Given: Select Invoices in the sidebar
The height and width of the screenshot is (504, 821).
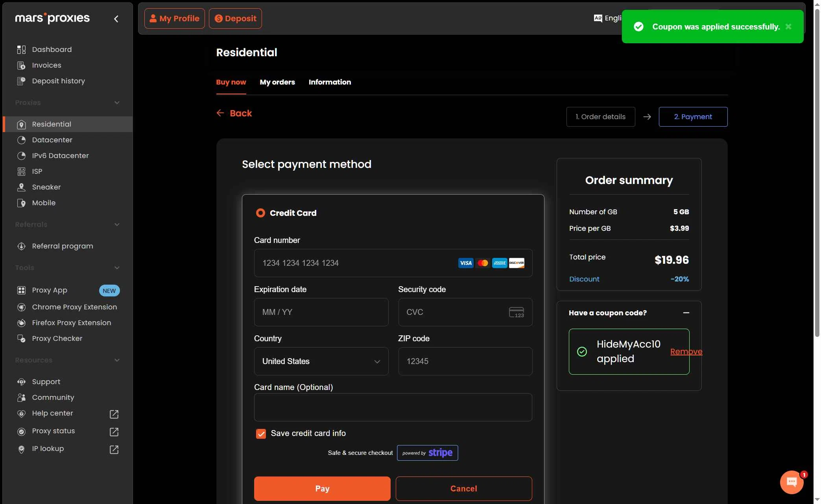Looking at the screenshot, I should [46, 65].
